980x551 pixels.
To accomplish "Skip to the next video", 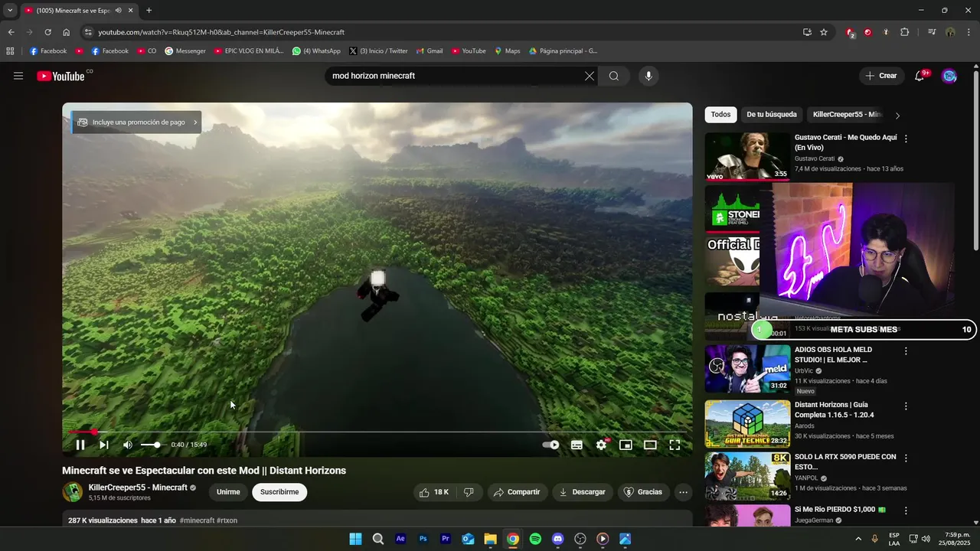I will pyautogui.click(x=104, y=445).
